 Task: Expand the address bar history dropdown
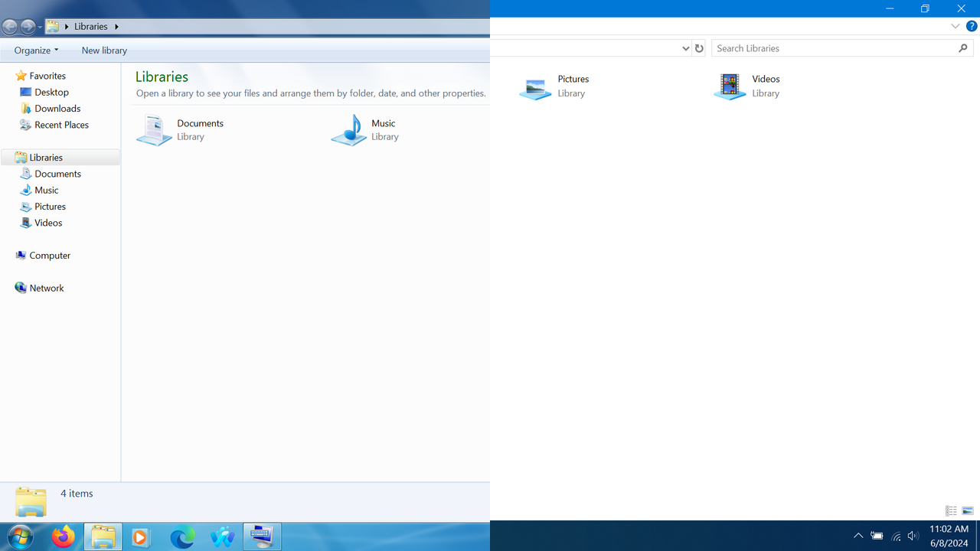686,48
